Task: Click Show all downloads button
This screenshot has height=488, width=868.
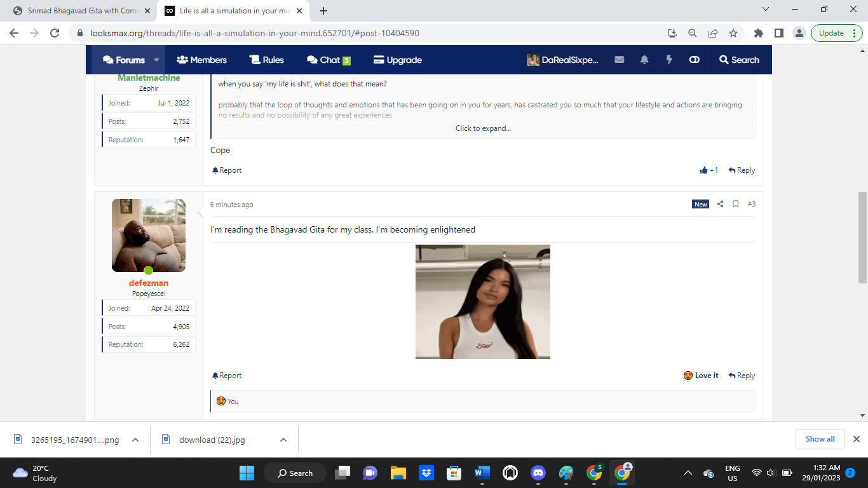Action: click(x=820, y=439)
